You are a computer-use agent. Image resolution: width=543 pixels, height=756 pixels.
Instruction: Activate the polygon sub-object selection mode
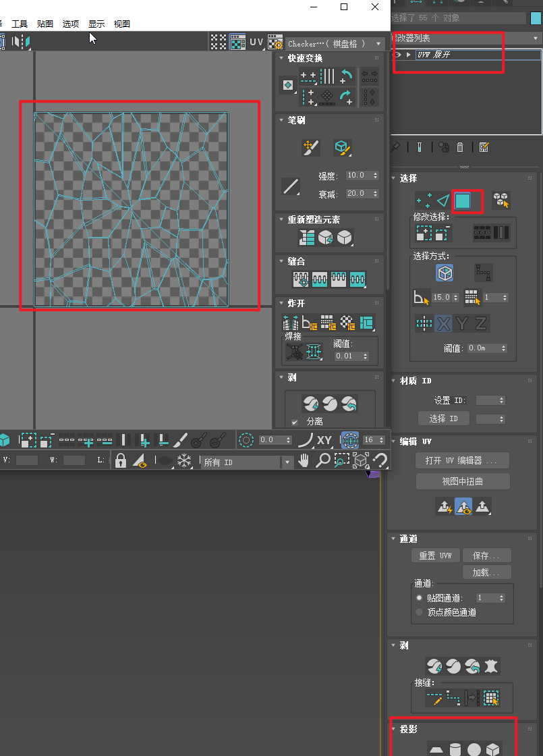[463, 201]
